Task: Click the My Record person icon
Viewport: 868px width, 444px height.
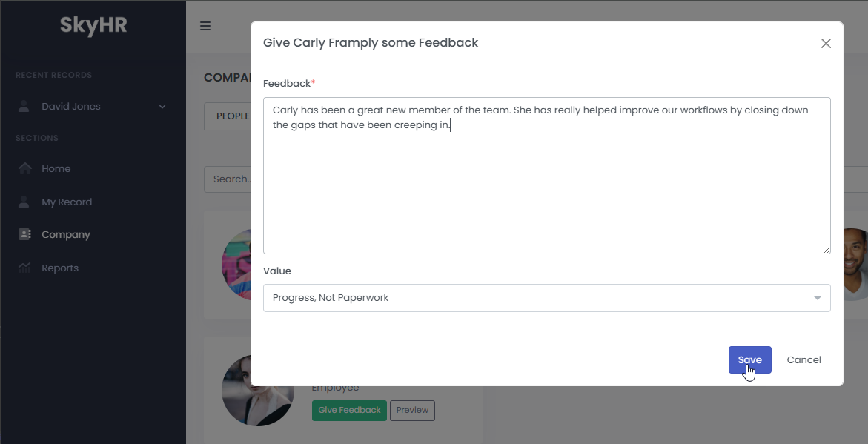Action: tap(24, 202)
